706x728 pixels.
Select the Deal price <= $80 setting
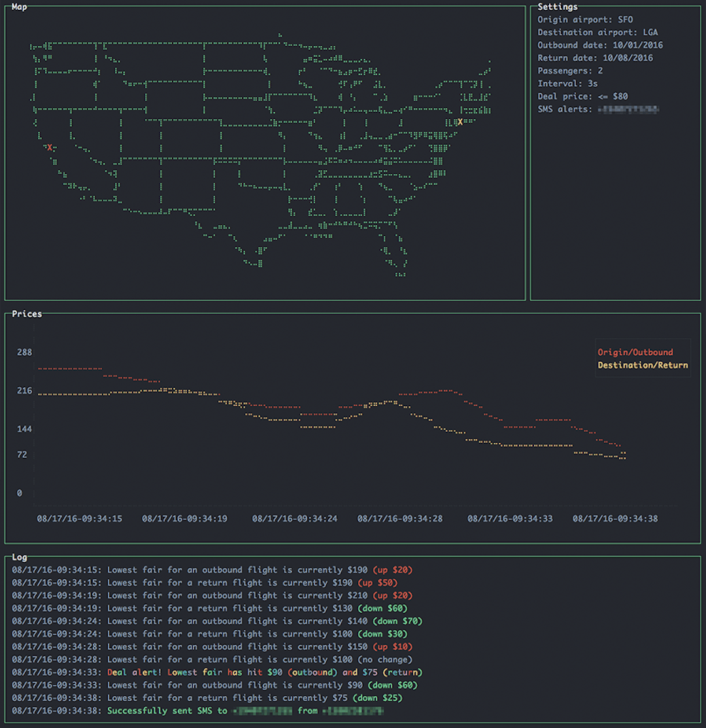(x=582, y=96)
